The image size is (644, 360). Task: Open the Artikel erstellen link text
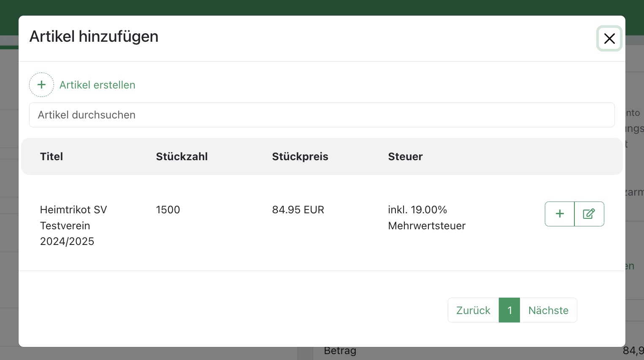(97, 85)
